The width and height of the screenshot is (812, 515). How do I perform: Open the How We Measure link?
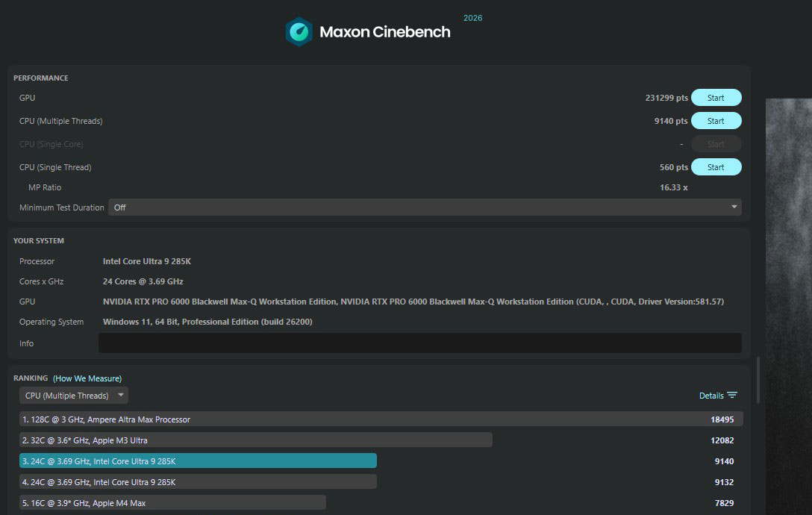(87, 378)
